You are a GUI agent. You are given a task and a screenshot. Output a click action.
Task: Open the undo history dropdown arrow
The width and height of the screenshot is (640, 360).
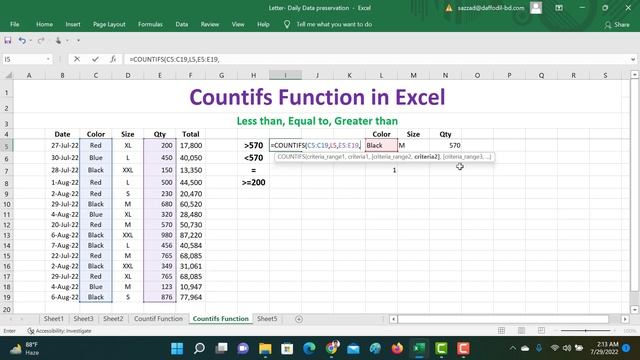coord(30,40)
